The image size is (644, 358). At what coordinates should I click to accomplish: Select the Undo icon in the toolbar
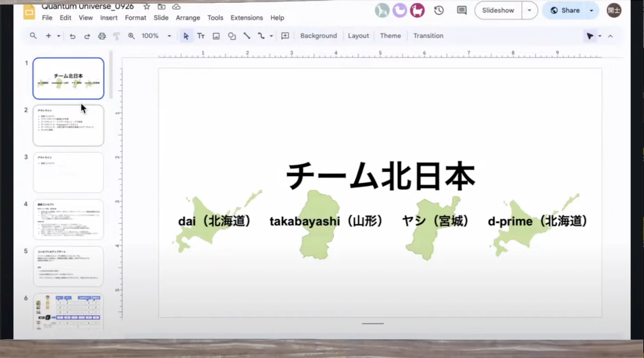click(72, 36)
